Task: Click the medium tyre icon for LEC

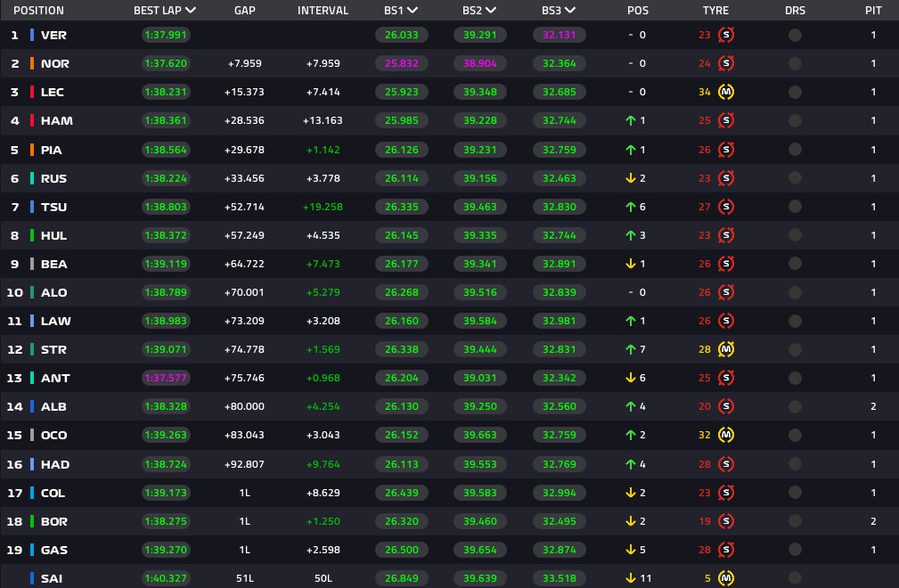Action: (x=726, y=92)
